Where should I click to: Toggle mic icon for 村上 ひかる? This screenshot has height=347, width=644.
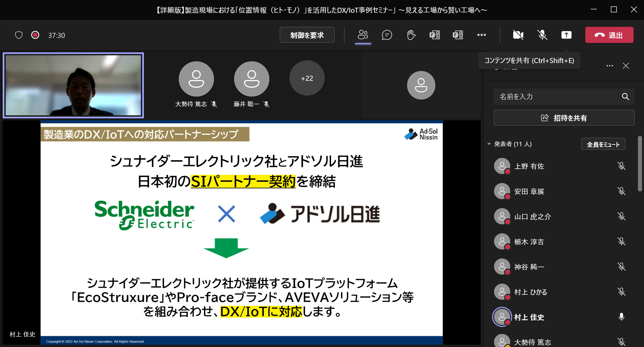pos(622,292)
